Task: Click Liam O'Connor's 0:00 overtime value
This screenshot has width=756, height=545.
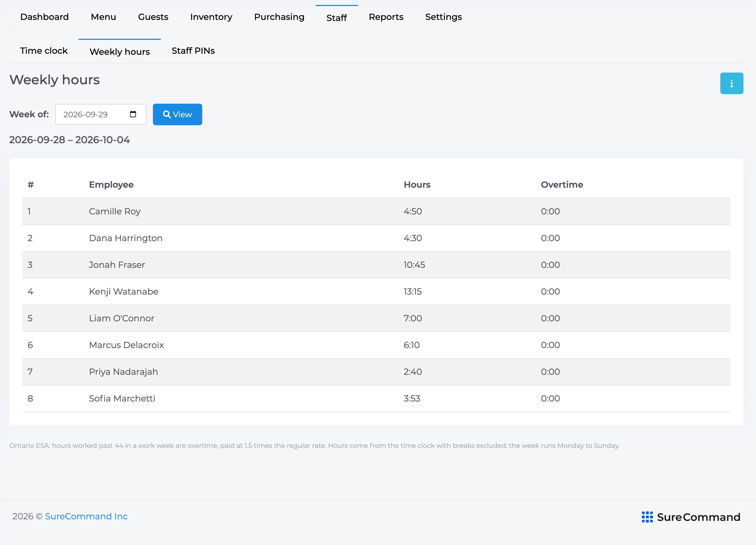Action: click(550, 318)
